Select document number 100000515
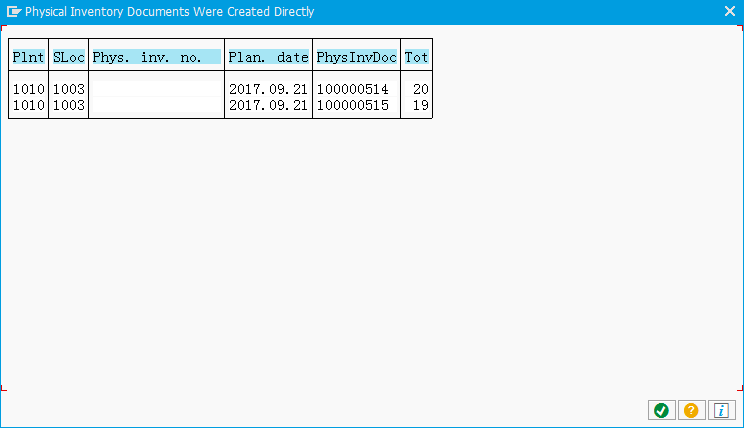 [353, 105]
